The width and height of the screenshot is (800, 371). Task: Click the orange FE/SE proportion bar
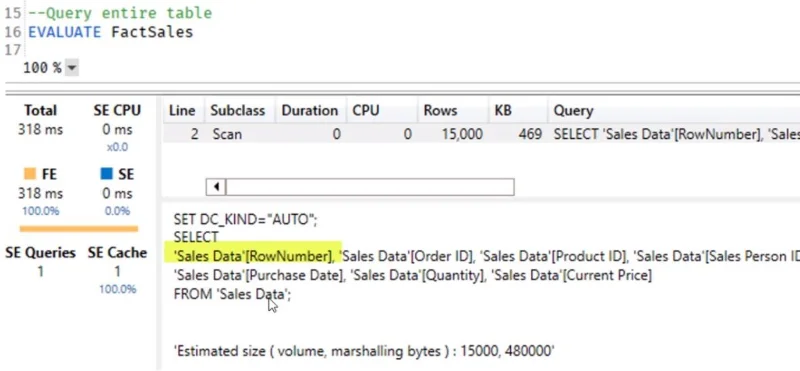pyautogui.click(x=79, y=229)
